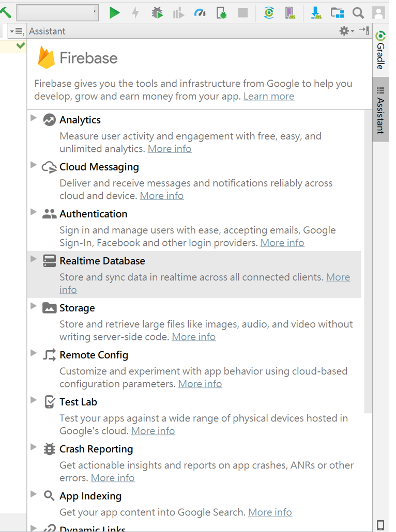The height and width of the screenshot is (532, 396).
Task: Open the SDK Manager download icon
Action: tap(316, 13)
